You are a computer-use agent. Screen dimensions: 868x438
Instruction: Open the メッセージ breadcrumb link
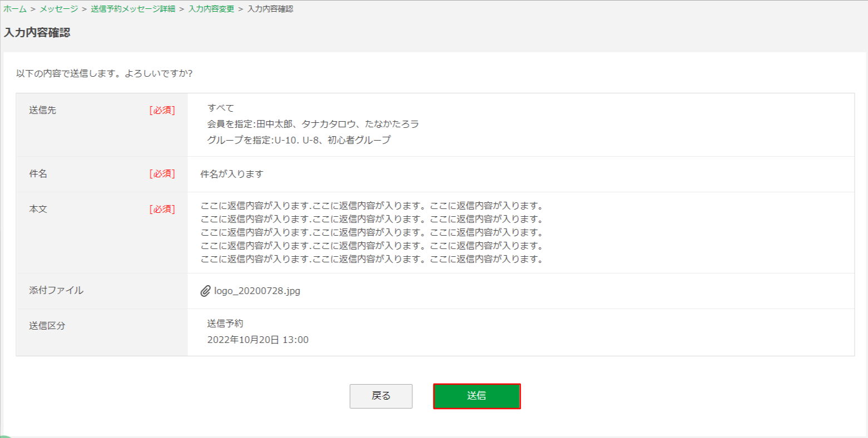pos(58,9)
